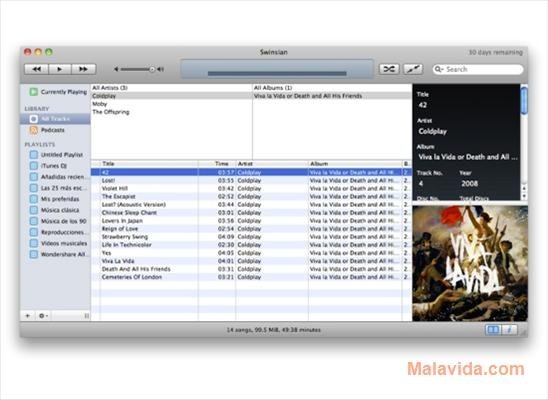Click the volume mute speaker icon
Image resolution: width=548 pixels, height=400 pixels.
(x=116, y=69)
